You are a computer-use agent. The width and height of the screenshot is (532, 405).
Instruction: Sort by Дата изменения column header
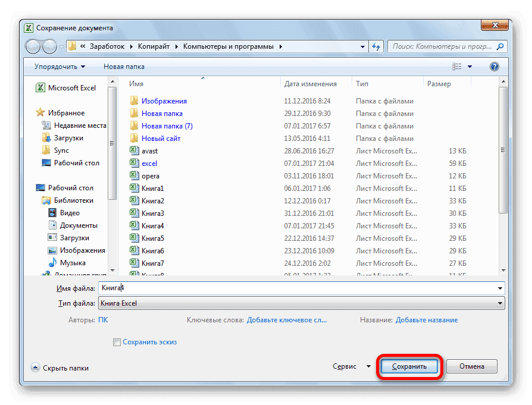pyautogui.click(x=311, y=84)
